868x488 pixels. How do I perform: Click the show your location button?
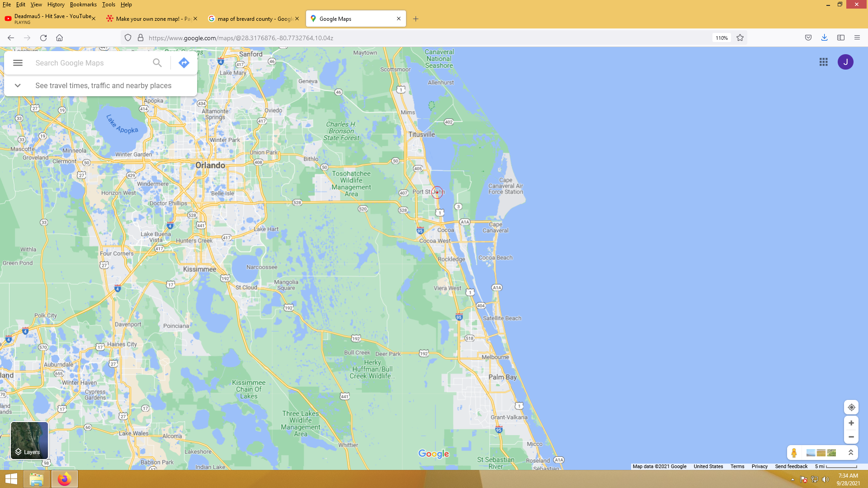click(x=851, y=407)
